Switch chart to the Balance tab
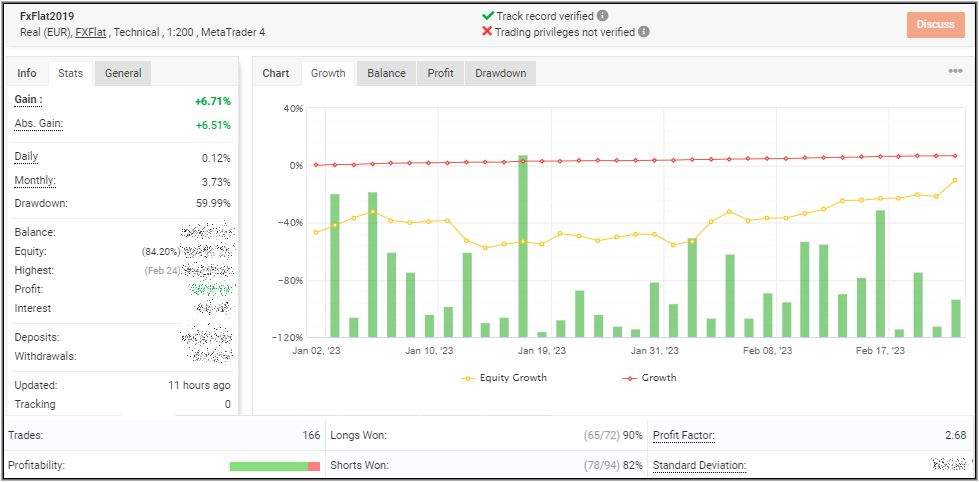 coord(386,73)
